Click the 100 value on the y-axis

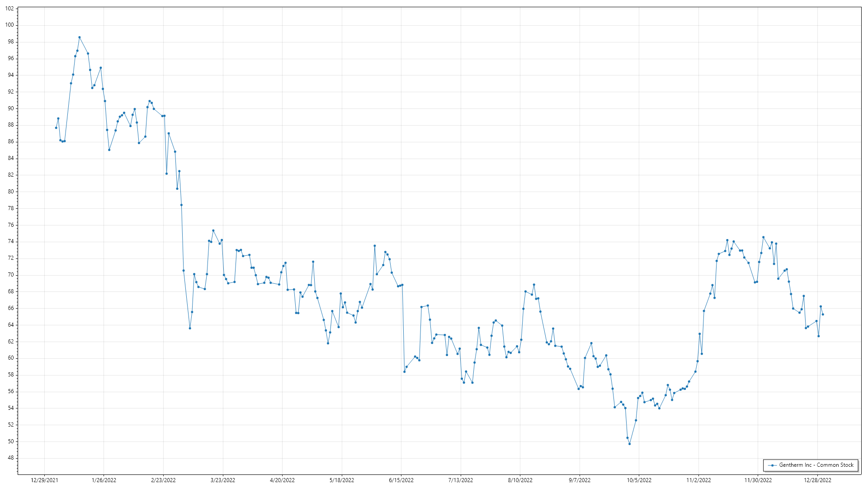9,25
